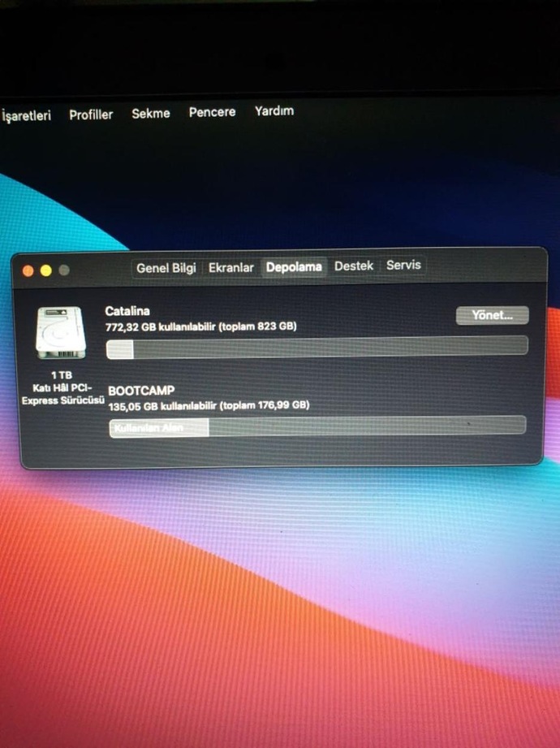This screenshot has width=560, height=748.
Task: Open the İşaretleri menu
Action: 26,116
